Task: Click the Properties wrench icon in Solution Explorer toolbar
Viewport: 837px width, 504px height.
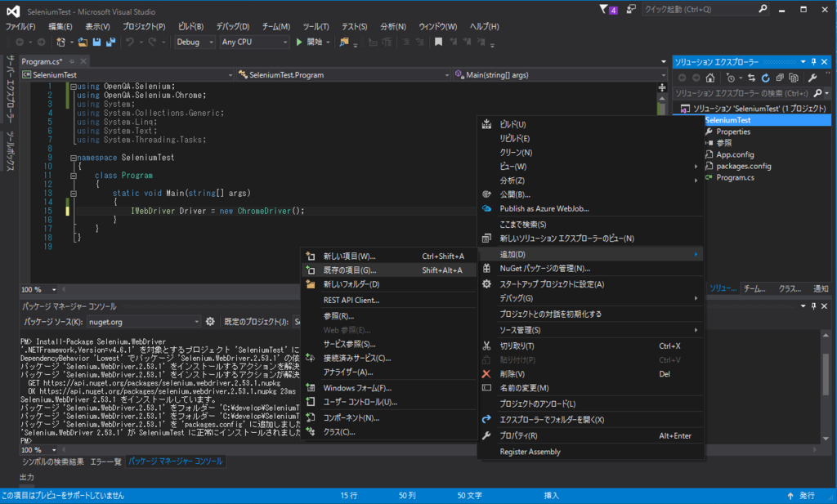Action: [x=812, y=78]
